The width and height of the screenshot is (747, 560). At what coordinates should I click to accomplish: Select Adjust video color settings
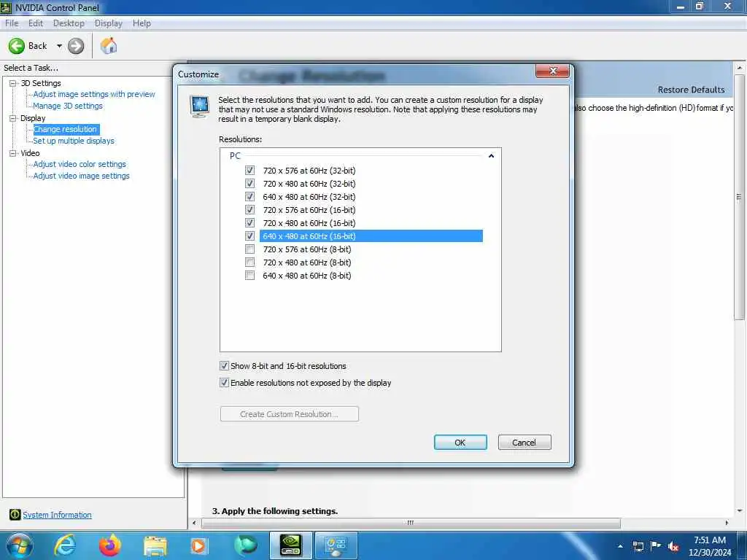(x=80, y=164)
